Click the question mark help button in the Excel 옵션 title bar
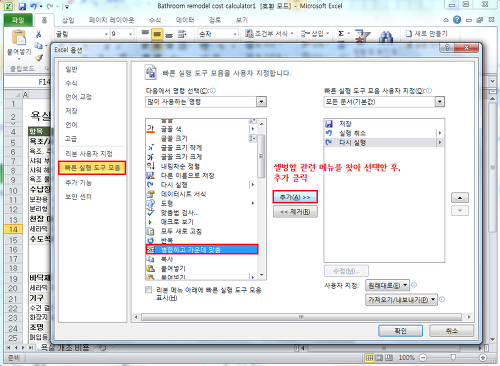The image size is (500, 366). tap(447, 47)
